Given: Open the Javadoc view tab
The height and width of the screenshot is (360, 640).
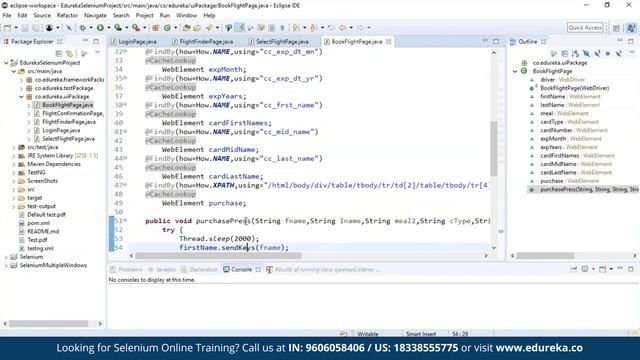Looking at the screenshot, I should [162, 269].
